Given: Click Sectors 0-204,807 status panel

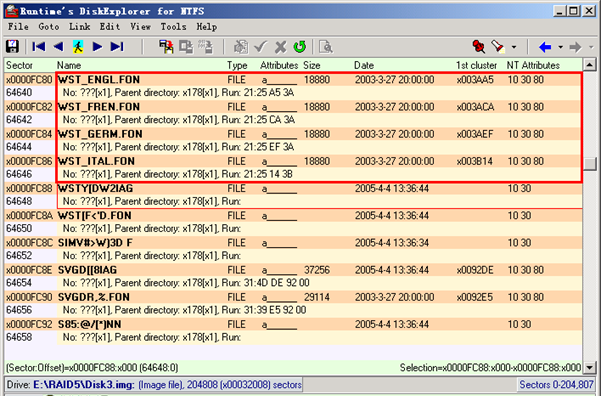Looking at the screenshot, I should tap(556, 384).
